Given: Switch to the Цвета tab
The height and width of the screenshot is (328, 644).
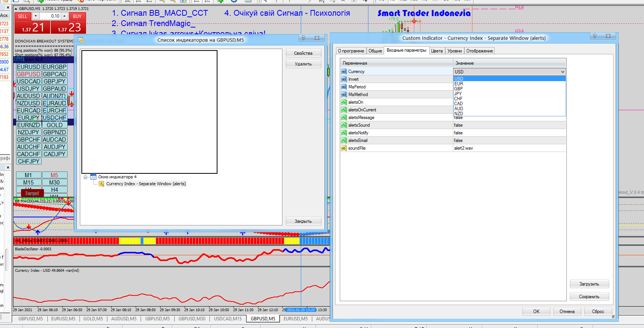Looking at the screenshot, I should click(437, 51).
